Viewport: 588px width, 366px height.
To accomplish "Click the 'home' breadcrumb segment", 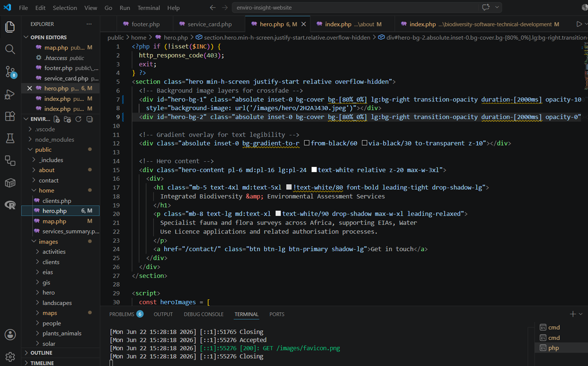I will [139, 38].
